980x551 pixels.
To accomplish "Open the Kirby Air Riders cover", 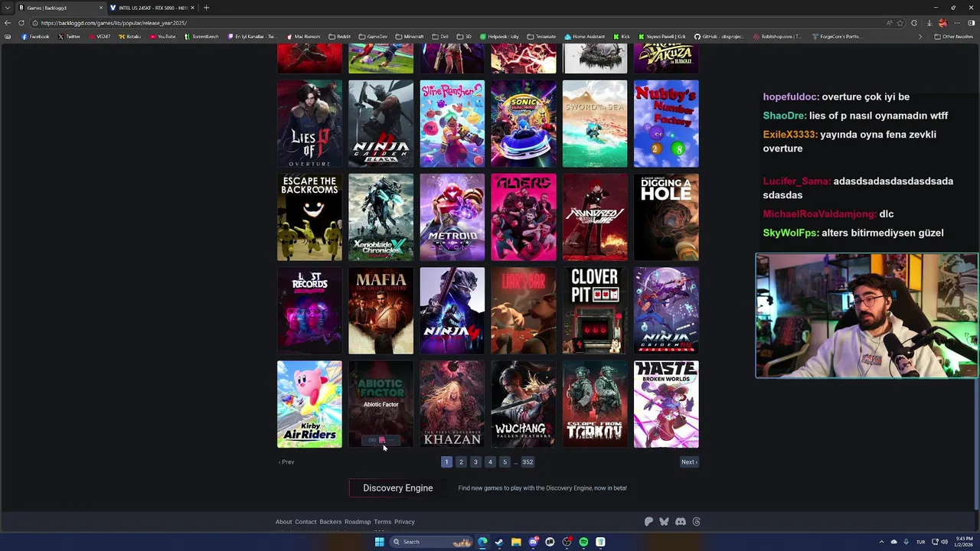I will coord(309,404).
